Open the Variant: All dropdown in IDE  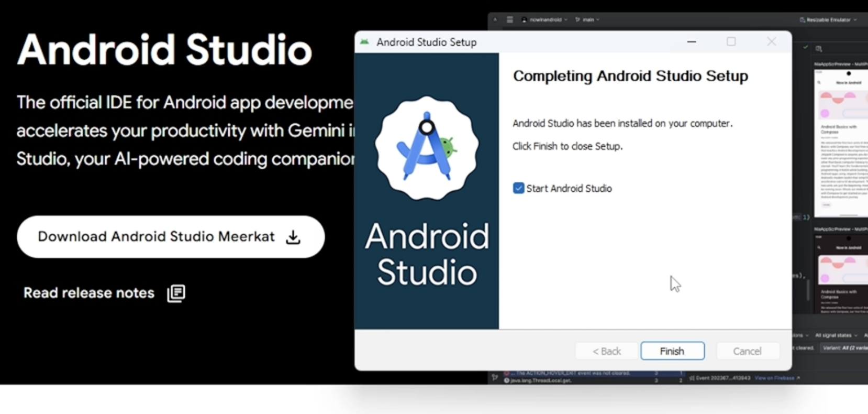(844, 347)
